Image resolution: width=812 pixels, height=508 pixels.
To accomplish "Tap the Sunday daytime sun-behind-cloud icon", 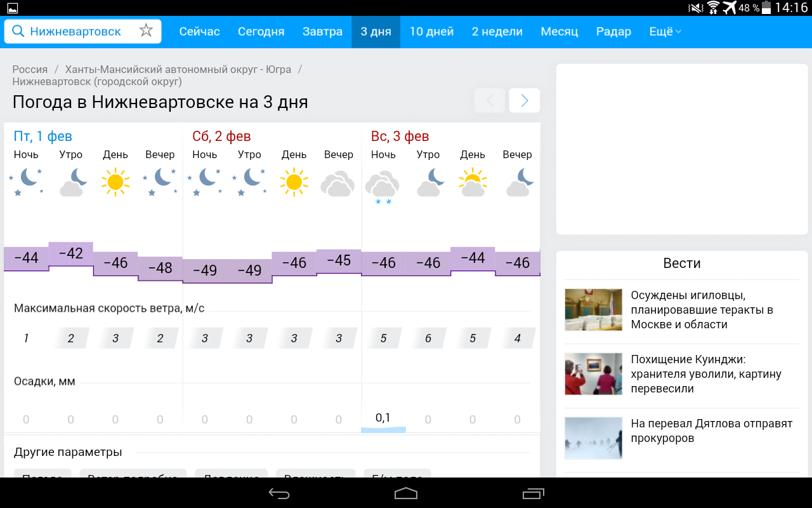I will (473, 182).
